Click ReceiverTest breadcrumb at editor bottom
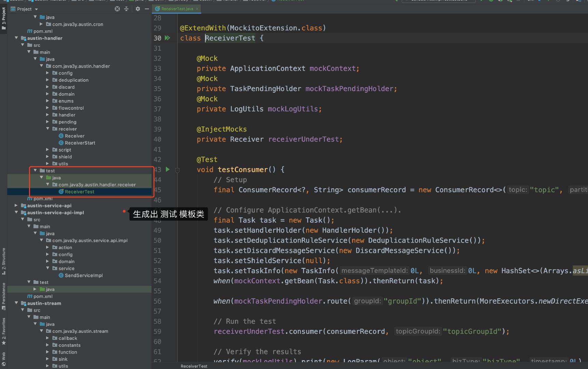The height and width of the screenshot is (369, 588). click(194, 366)
